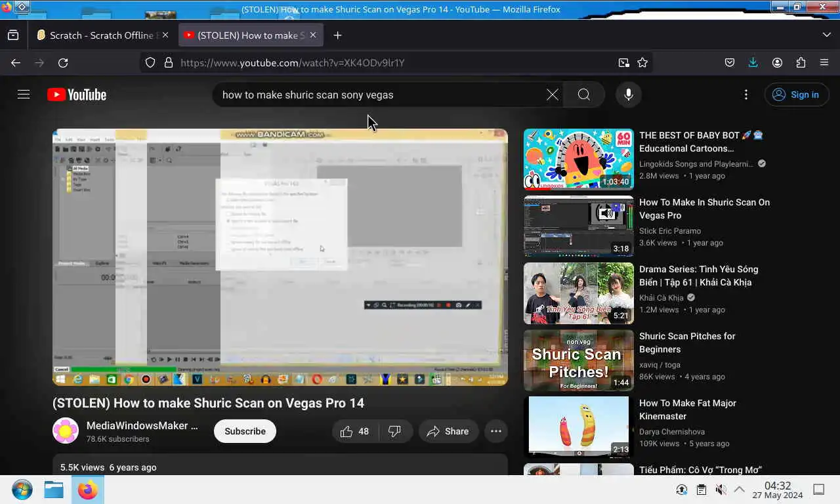Open MediaWindowsMaker channel name link

point(142,425)
